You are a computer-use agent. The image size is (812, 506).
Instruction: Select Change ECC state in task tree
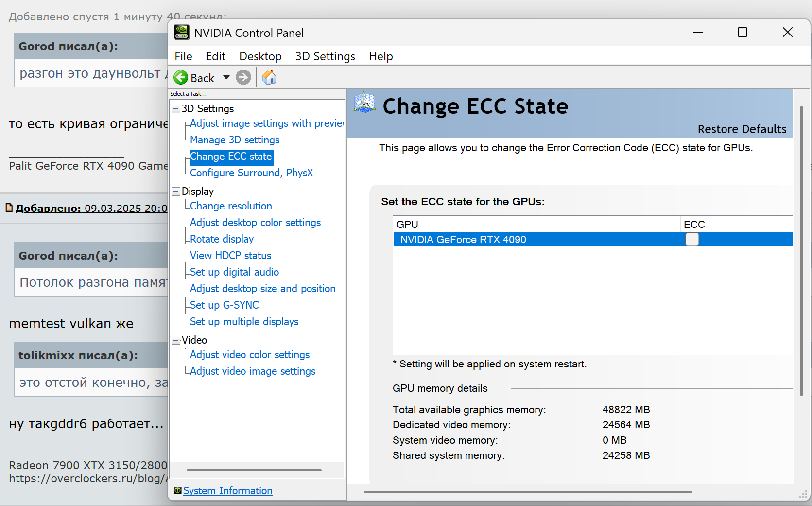point(231,157)
